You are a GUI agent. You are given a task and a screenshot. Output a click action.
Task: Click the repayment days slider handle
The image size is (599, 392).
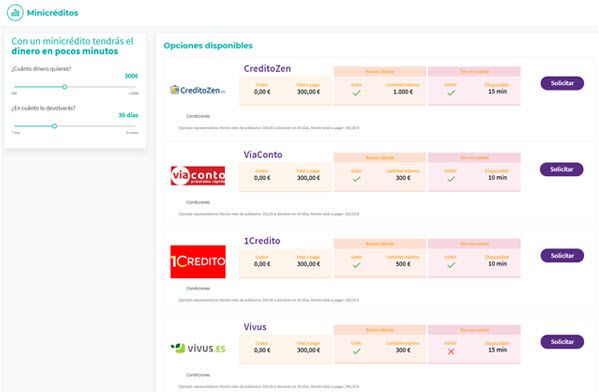click(55, 126)
